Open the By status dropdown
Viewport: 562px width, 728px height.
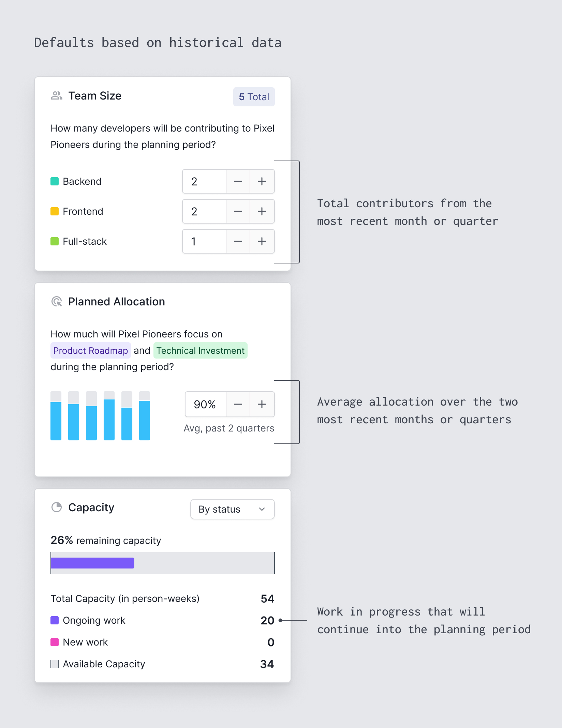[232, 509]
